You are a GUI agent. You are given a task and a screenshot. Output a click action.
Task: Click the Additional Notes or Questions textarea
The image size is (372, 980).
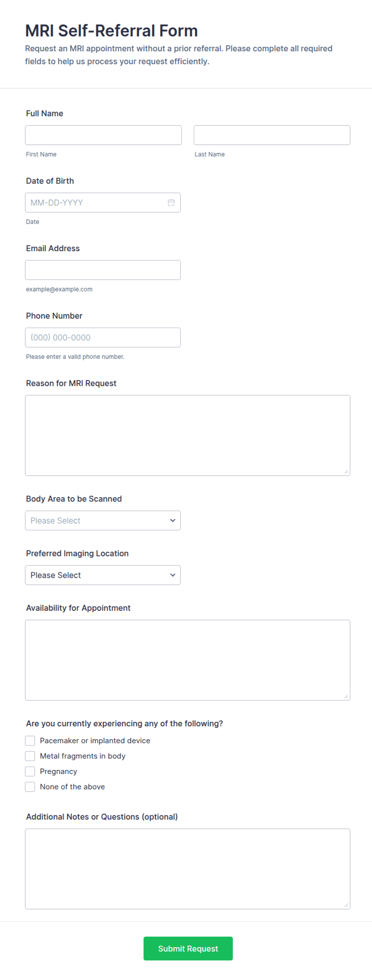188,869
